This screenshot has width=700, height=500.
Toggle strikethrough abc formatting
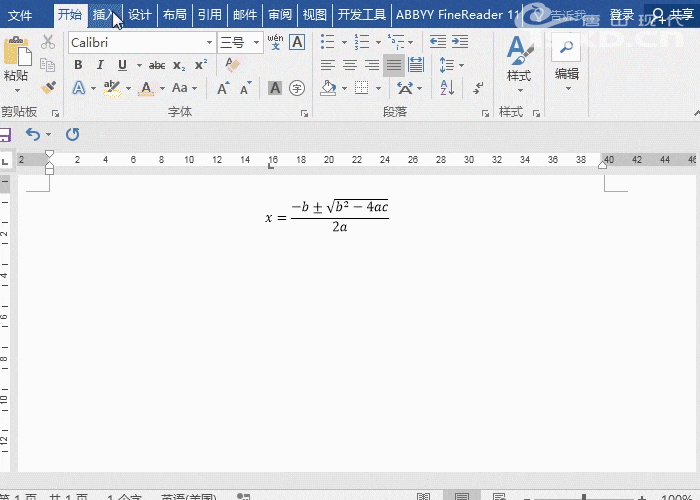pos(157,66)
